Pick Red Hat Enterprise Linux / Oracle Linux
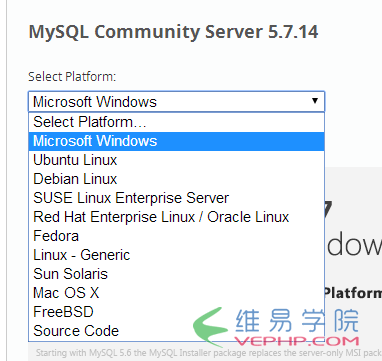The width and height of the screenshot is (382, 361). tap(176, 217)
